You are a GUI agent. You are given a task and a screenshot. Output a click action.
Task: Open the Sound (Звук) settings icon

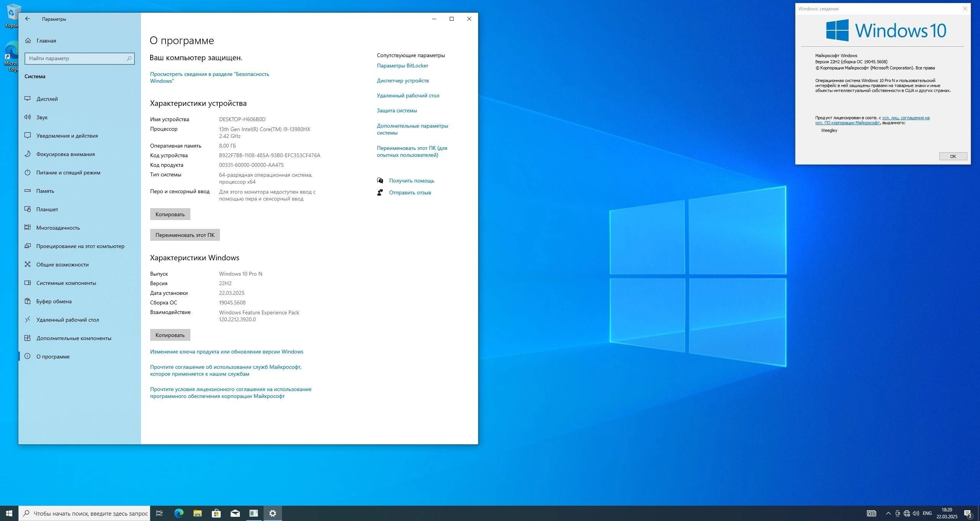(28, 117)
